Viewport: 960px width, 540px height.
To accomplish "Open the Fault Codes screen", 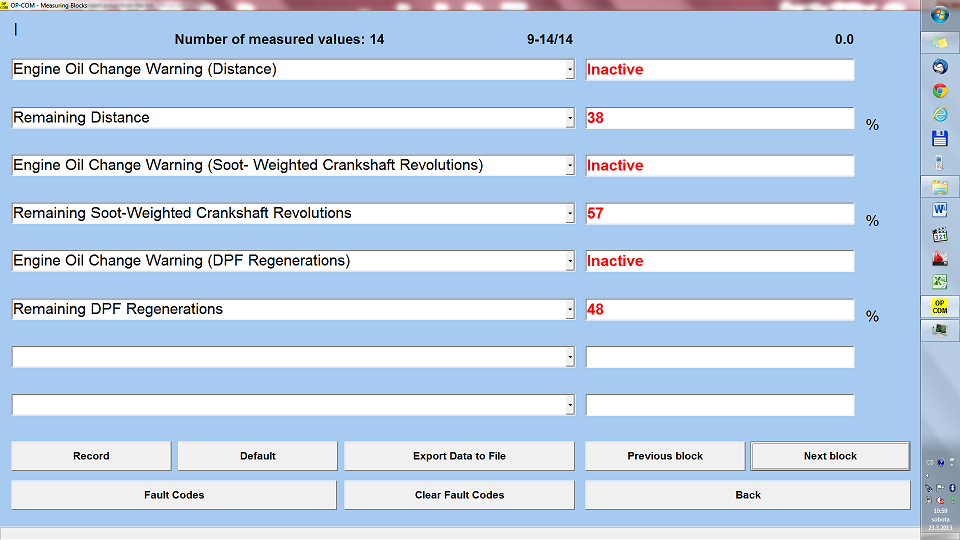I will 174,495.
